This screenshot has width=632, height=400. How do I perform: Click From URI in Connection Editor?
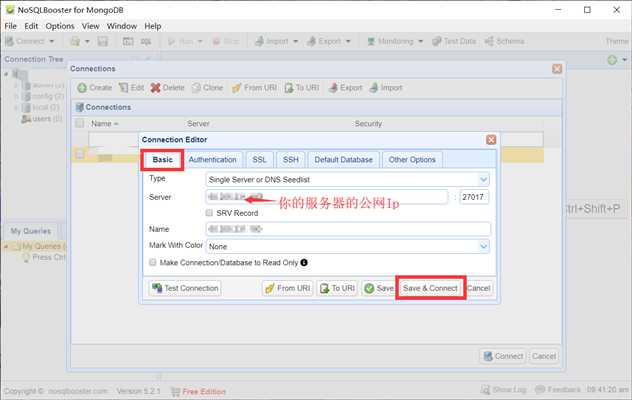coord(287,288)
